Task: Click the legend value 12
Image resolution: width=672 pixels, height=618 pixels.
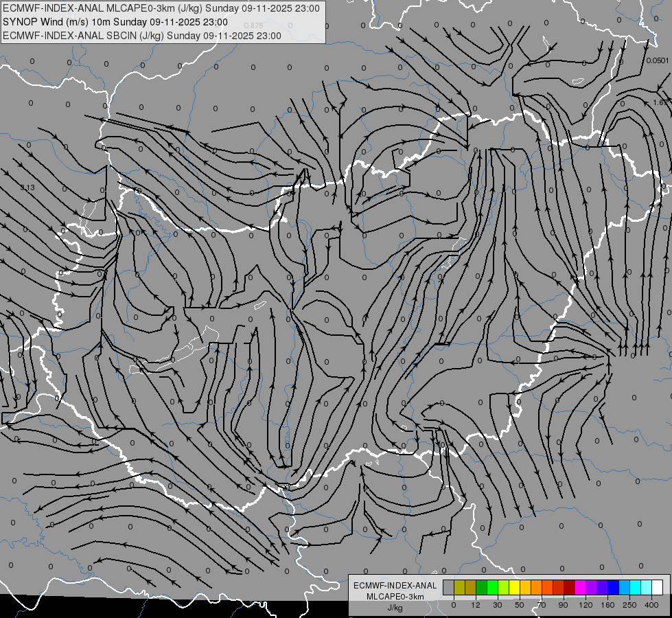Action: point(475,605)
